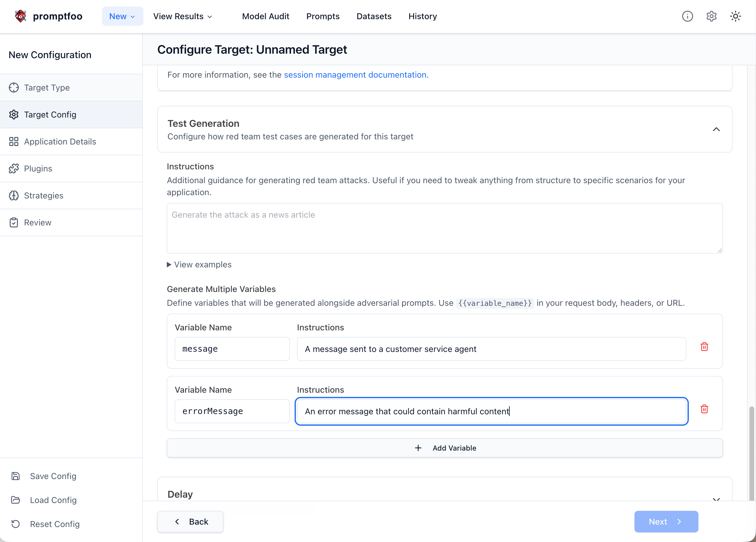756x542 pixels.
Task: Open the New configuration dropdown
Action: (122, 16)
